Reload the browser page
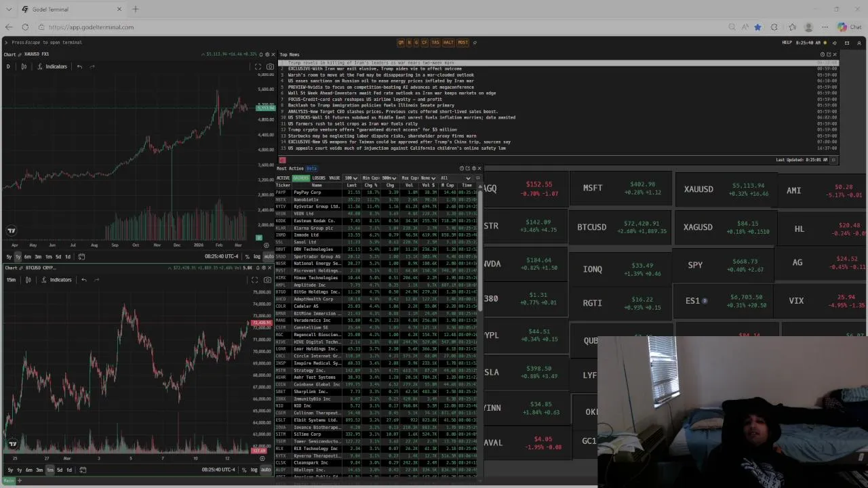 pos(25,27)
